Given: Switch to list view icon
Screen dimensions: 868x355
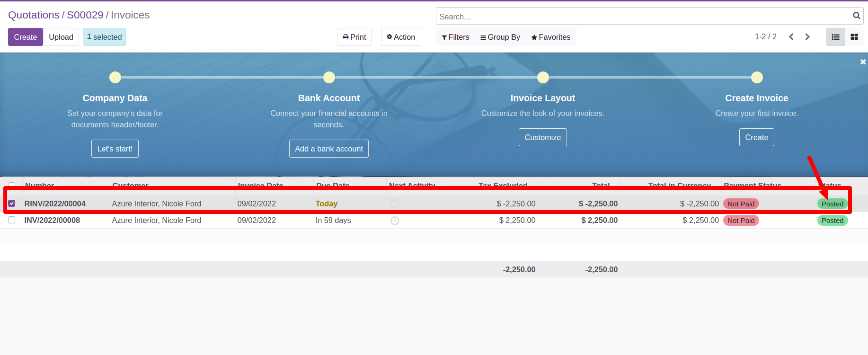Looking at the screenshot, I should pyautogui.click(x=835, y=37).
